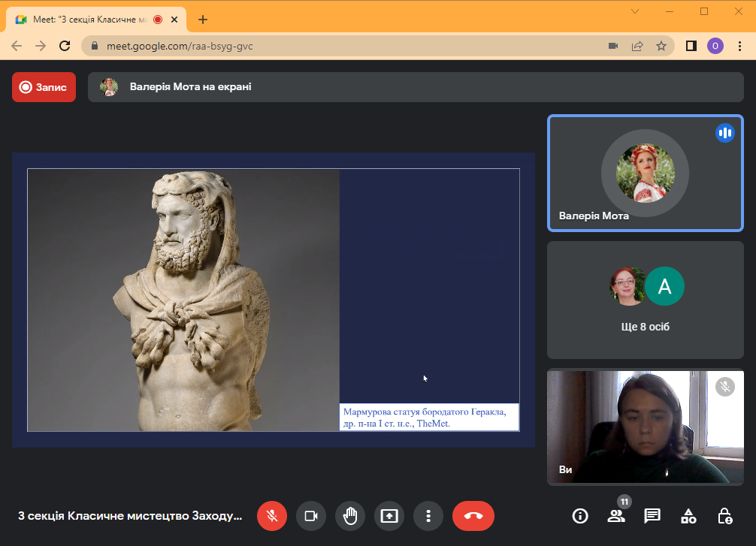Open chat with everyone icon
This screenshot has height=546, width=756.
point(652,516)
